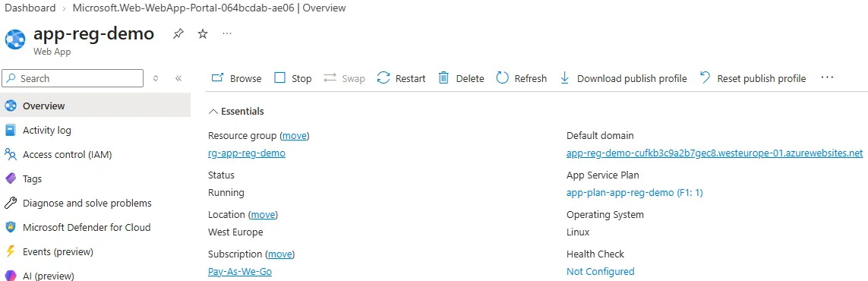This screenshot has height=281, width=868.
Task: Open Diagnose and solve problems
Action: point(95,203)
